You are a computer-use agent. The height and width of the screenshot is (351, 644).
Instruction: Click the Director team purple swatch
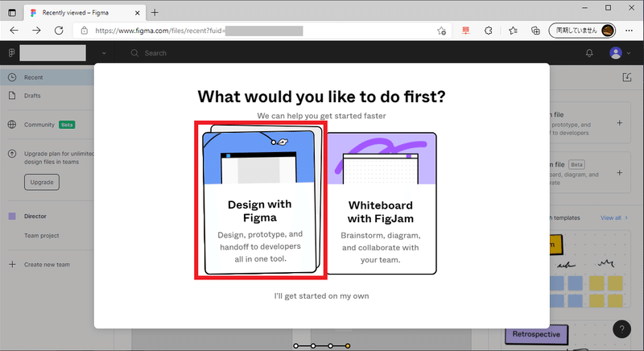click(12, 216)
